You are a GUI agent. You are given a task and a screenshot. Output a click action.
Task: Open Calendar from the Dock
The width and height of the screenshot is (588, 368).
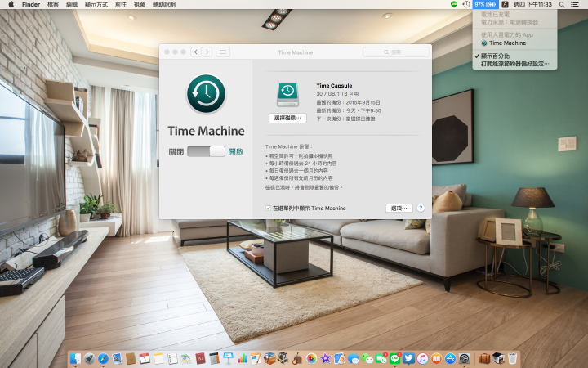[x=145, y=359]
